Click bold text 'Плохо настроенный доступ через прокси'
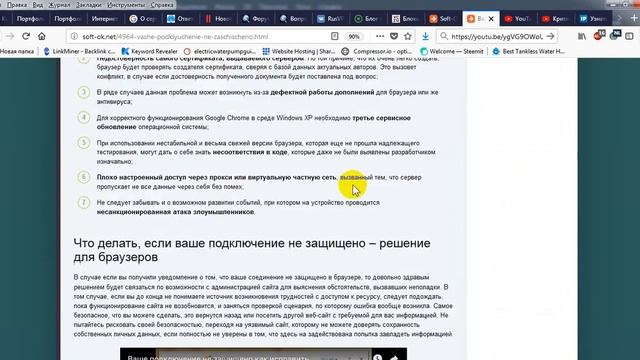Viewport: 640px width, 360px height. pos(216,178)
